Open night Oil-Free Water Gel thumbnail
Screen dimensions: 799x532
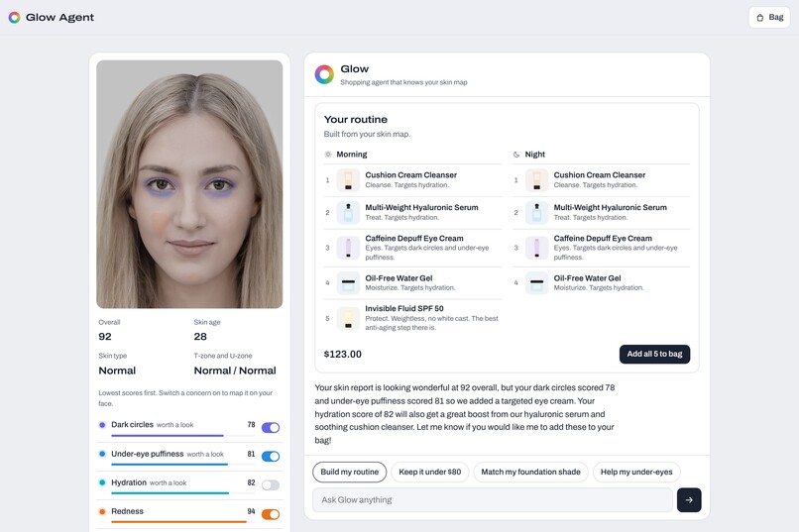(536, 282)
